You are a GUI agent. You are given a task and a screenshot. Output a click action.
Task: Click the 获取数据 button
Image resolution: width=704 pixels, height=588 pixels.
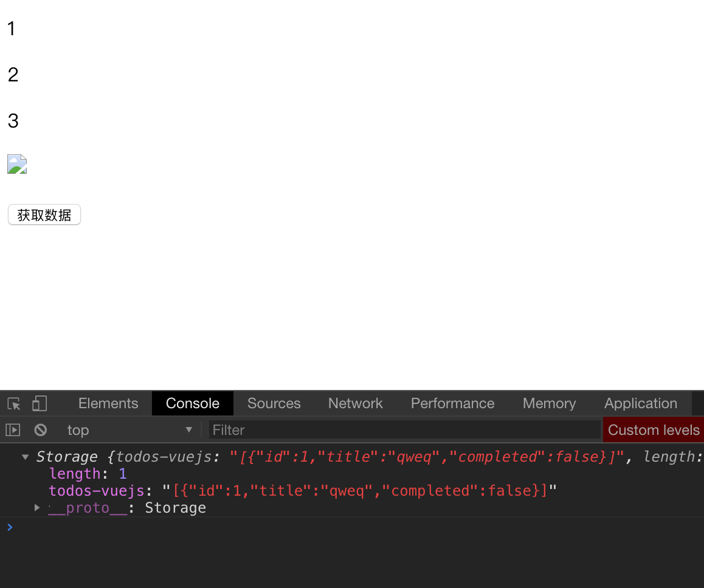44,214
